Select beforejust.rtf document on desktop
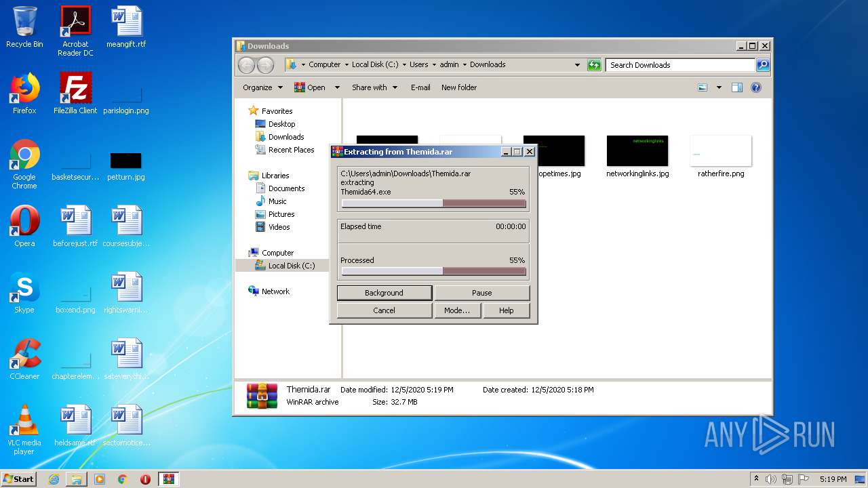 coord(75,227)
